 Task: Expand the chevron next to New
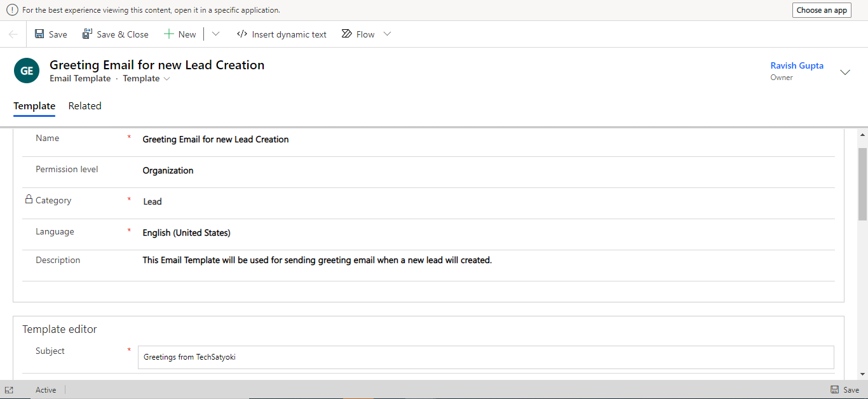coord(215,34)
